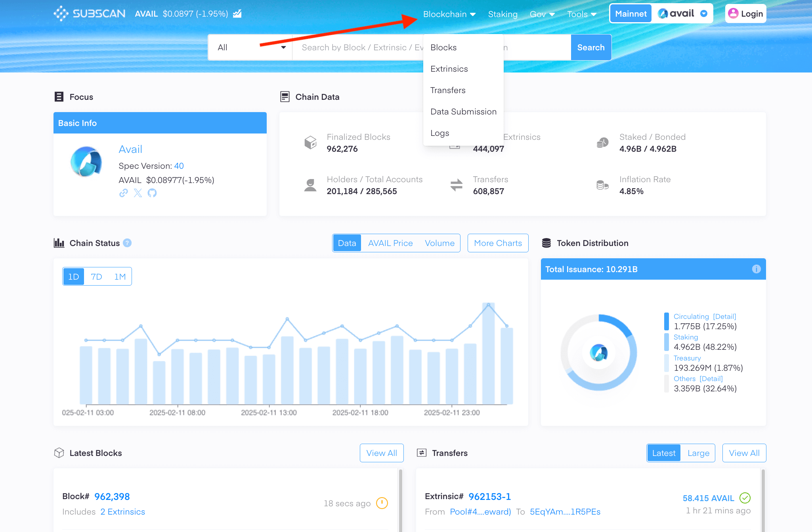The width and height of the screenshot is (812, 532).
Task: Open block 962,398 link
Action: (112, 496)
